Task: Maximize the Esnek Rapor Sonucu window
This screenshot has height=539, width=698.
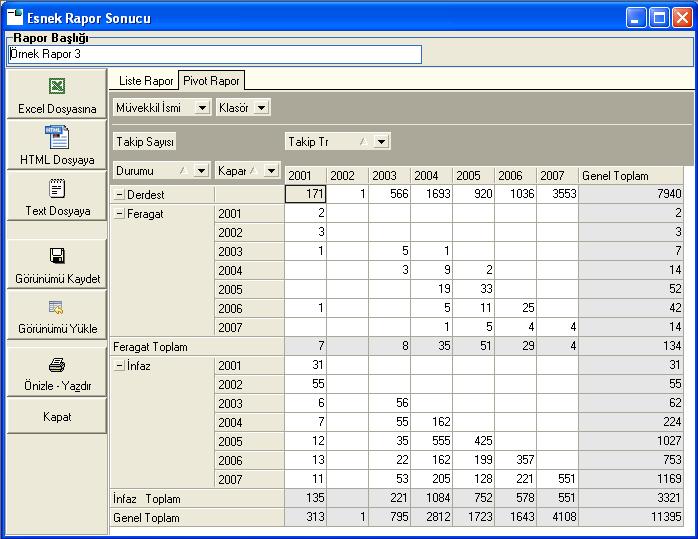Action: click(659, 18)
